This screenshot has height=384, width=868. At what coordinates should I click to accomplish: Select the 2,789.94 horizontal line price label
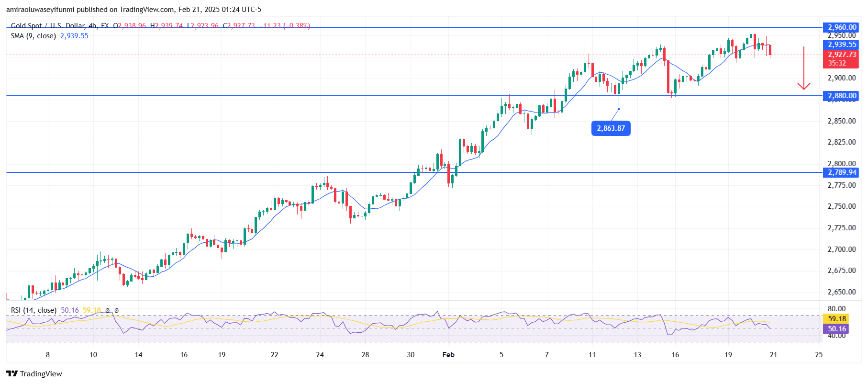(842, 172)
